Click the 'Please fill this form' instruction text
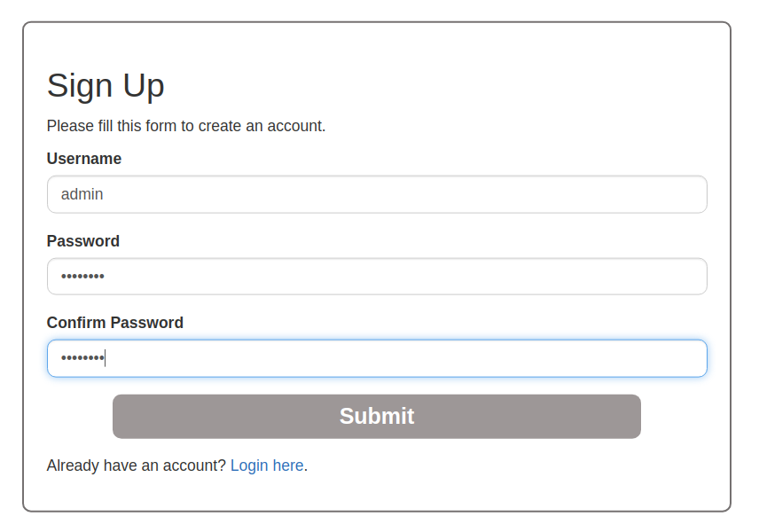Viewport: 759px width, 532px height. (186, 126)
